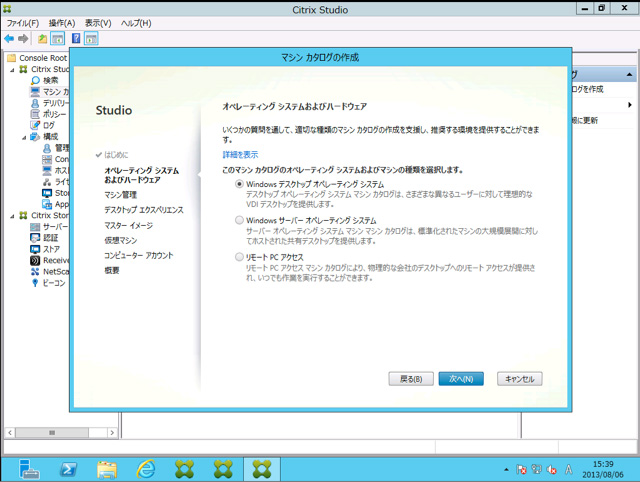Toggle the Show/Hide action pane toolbar icon
The width and height of the screenshot is (640, 482).
tap(91, 39)
